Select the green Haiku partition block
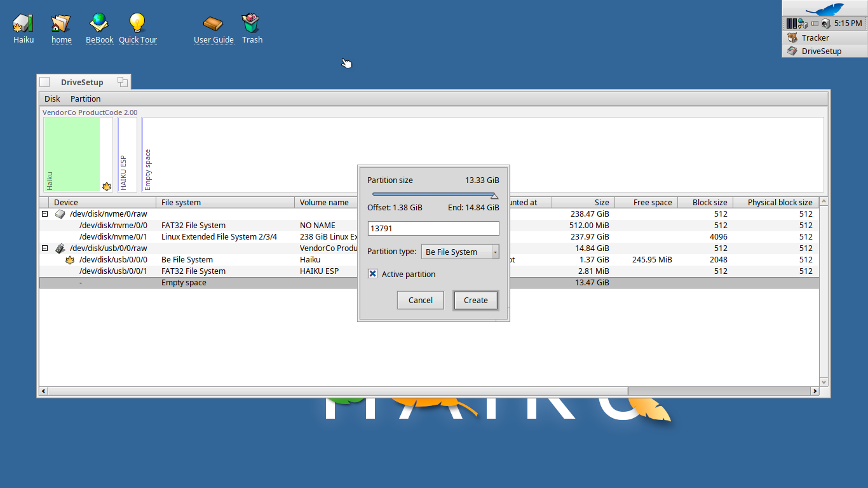The image size is (868, 488). (72, 154)
